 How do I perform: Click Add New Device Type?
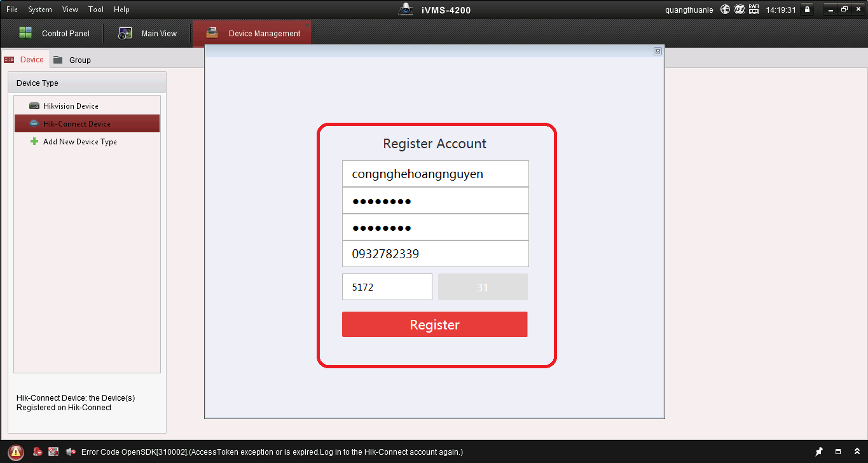79,142
